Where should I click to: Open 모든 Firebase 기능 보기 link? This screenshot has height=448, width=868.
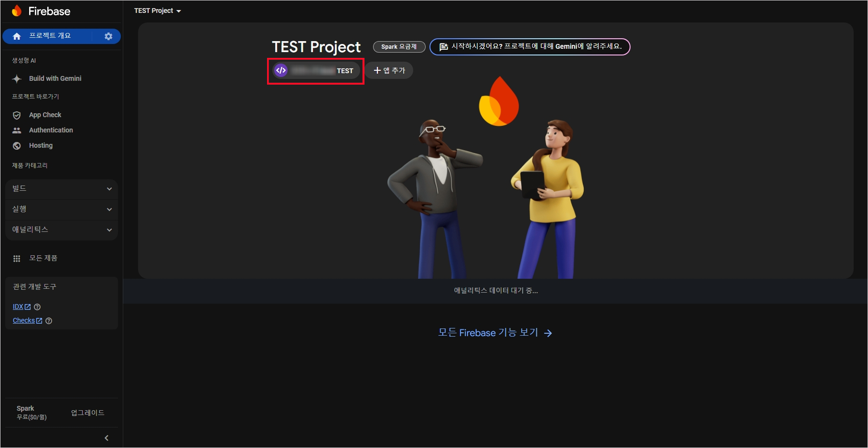click(495, 333)
